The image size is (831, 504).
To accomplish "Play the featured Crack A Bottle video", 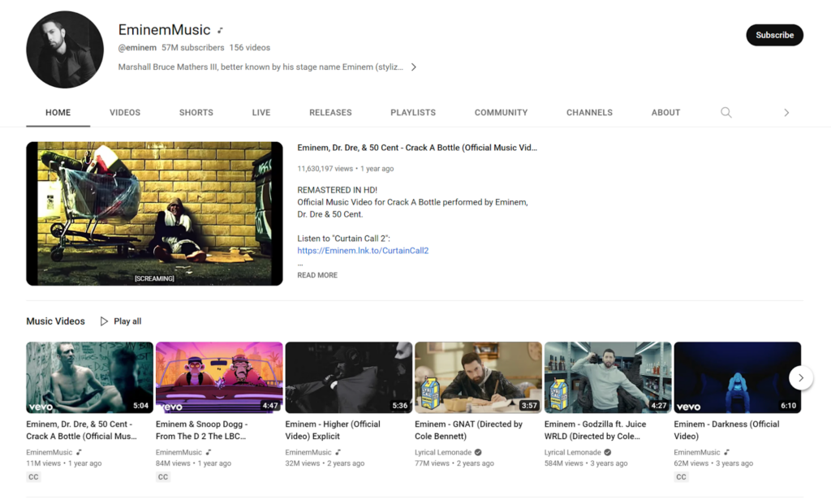I will coord(154,213).
